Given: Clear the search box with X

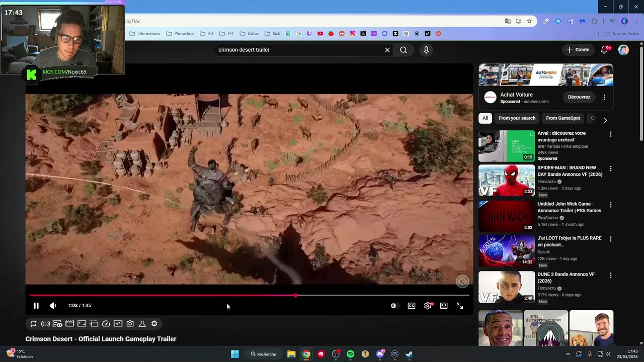Looking at the screenshot, I should (387, 50).
